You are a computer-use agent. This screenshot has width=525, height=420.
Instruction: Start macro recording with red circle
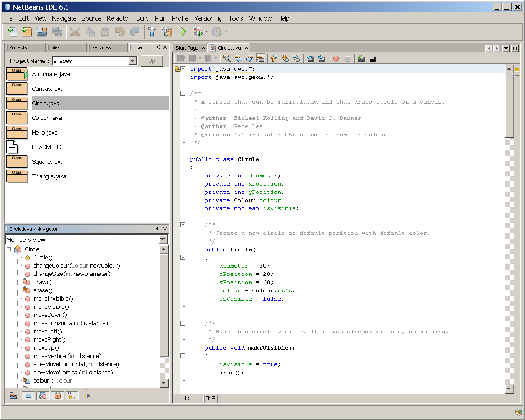[x=336, y=58]
